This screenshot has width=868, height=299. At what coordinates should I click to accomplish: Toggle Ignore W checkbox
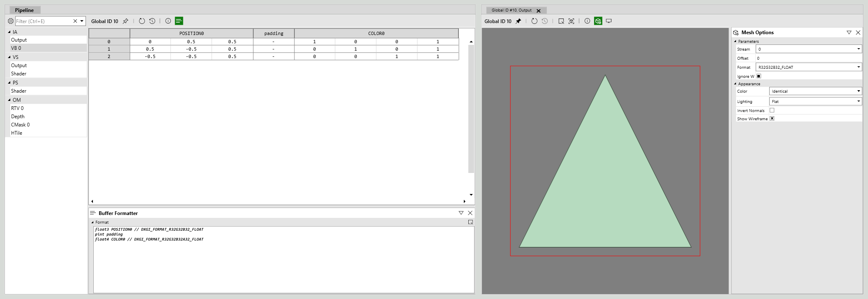coord(759,76)
